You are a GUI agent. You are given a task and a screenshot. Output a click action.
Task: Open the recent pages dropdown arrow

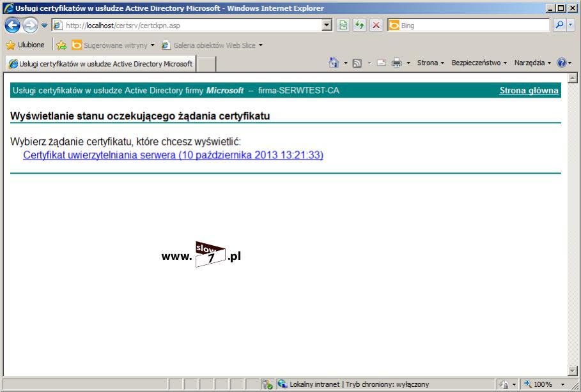tap(44, 26)
